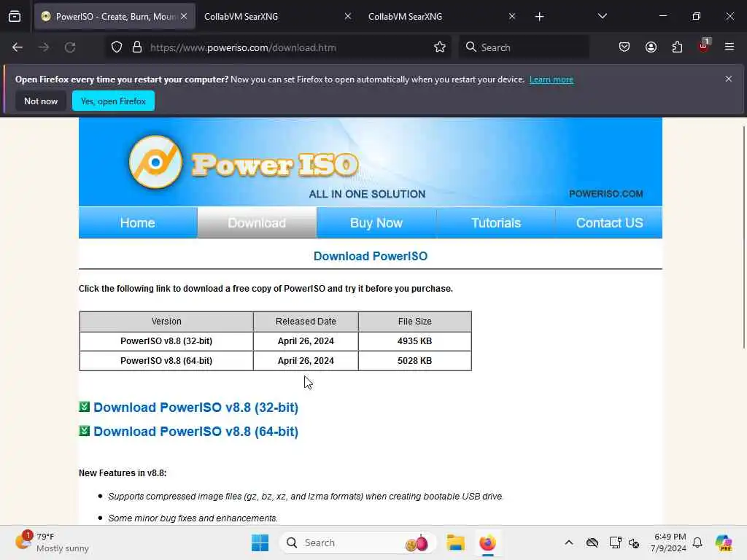Click Yes, open Firefox button
The width and height of the screenshot is (747, 560).
coord(113,101)
